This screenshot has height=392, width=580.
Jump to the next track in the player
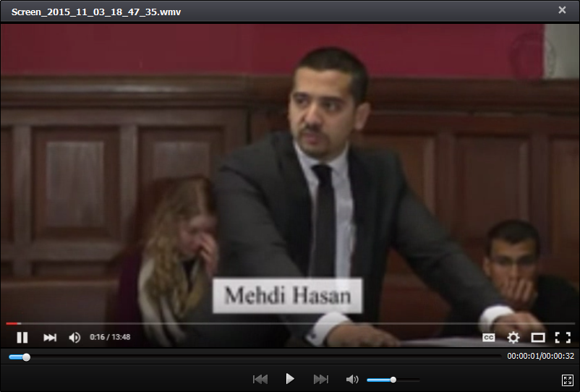pos(320,379)
